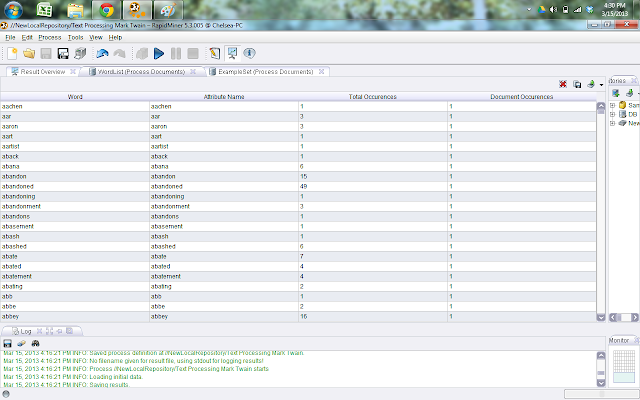
Task: Select the 'abbey' word row
Action: point(298,317)
